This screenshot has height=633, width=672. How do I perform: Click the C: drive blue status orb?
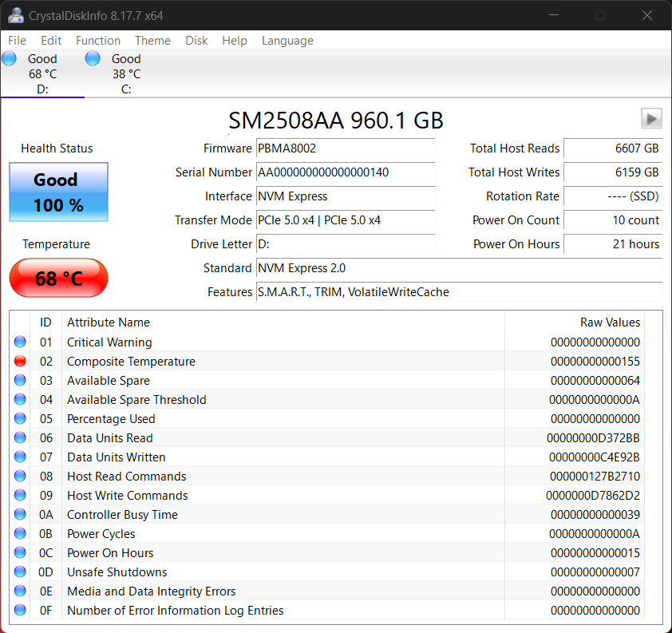click(93, 58)
